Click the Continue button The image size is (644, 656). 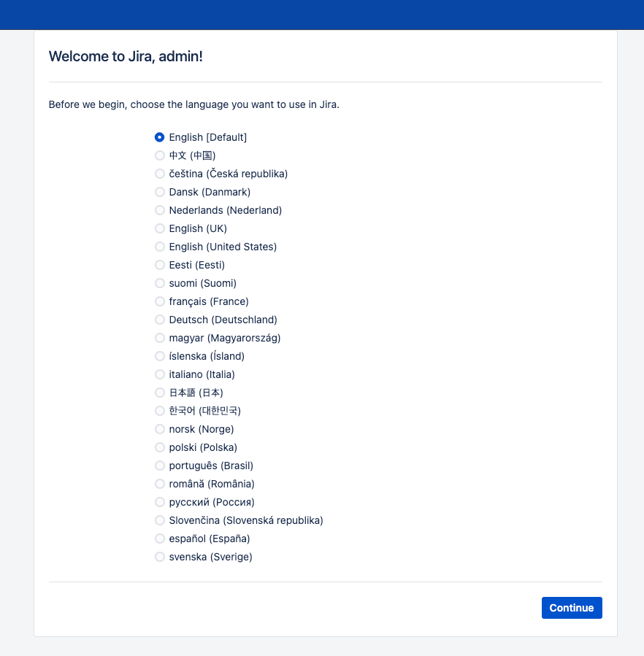(572, 608)
